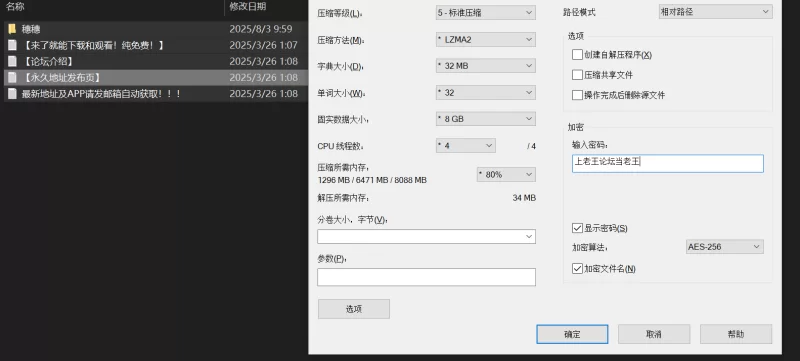
Task: Focus the 参数 input field
Action: click(426, 277)
